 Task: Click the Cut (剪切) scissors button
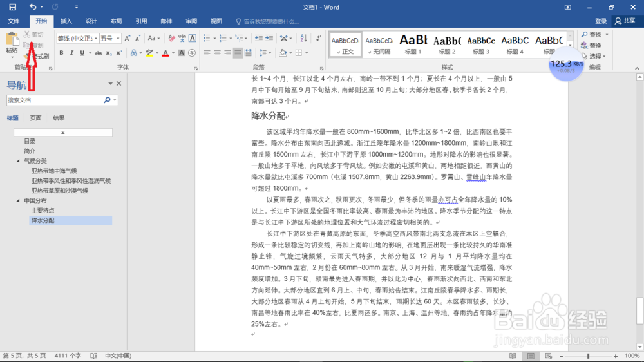click(x=33, y=35)
